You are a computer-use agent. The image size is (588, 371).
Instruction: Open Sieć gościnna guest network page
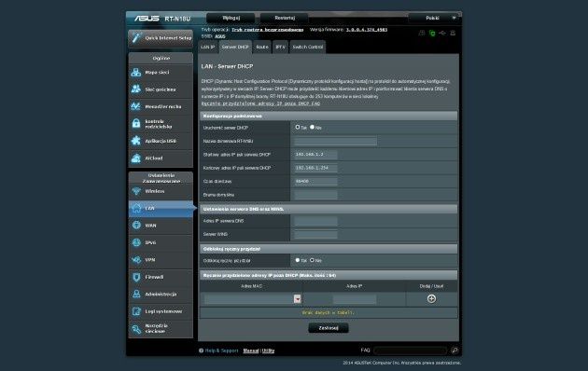point(161,89)
